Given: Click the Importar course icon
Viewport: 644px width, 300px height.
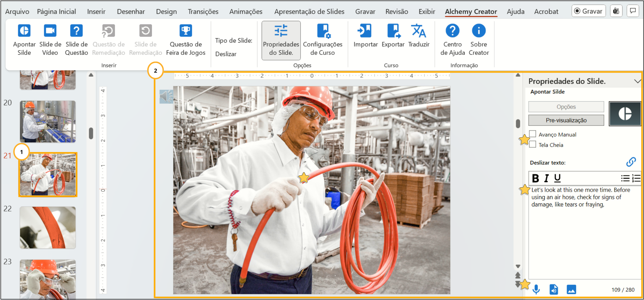Looking at the screenshot, I should (x=365, y=31).
